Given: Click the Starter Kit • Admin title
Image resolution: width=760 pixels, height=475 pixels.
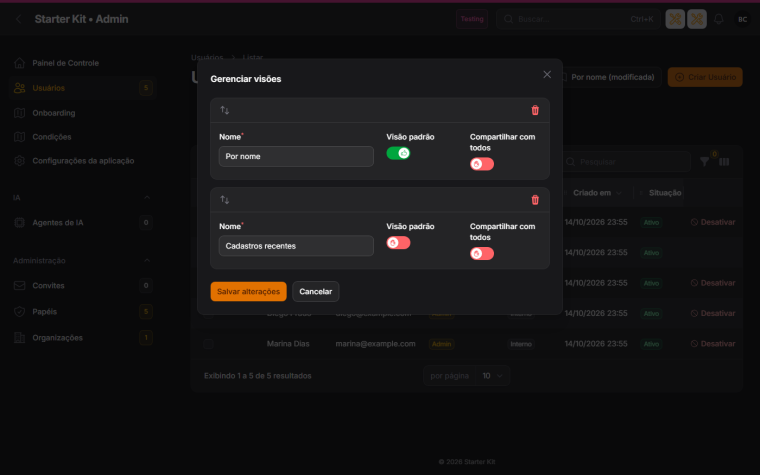Looking at the screenshot, I should coord(81,19).
